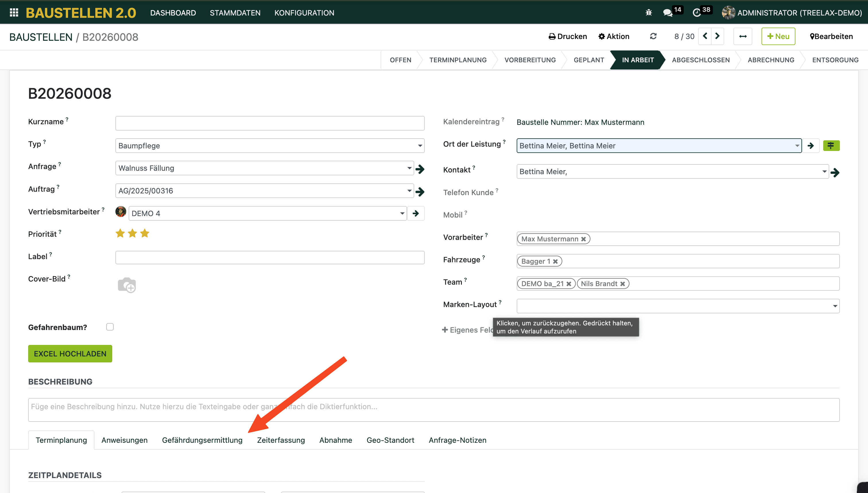This screenshot has width=868, height=493.
Task: Open the clock activities icon
Action: click(x=696, y=13)
